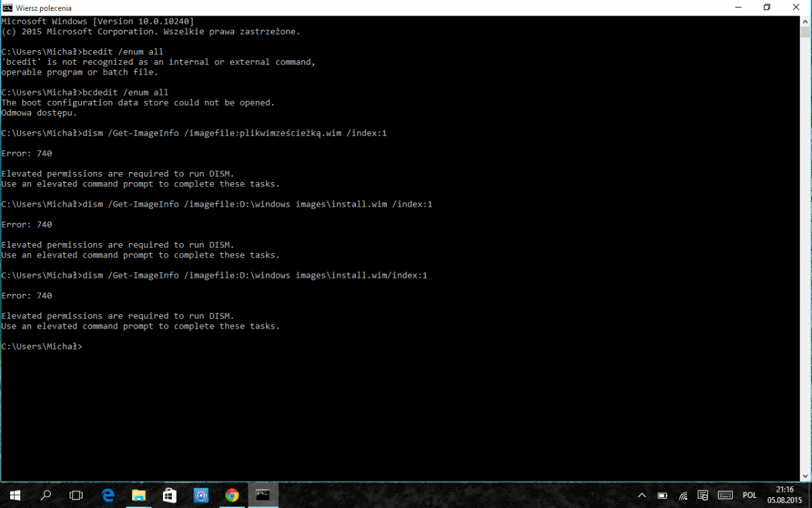Click 'The boot configuration data store' message
The image size is (812, 508).
pos(138,103)
